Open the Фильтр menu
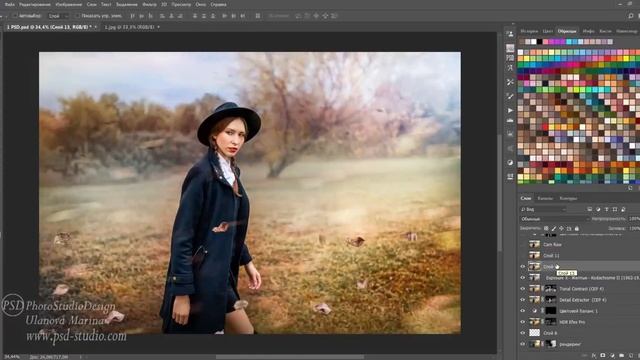 click(149, 4)
